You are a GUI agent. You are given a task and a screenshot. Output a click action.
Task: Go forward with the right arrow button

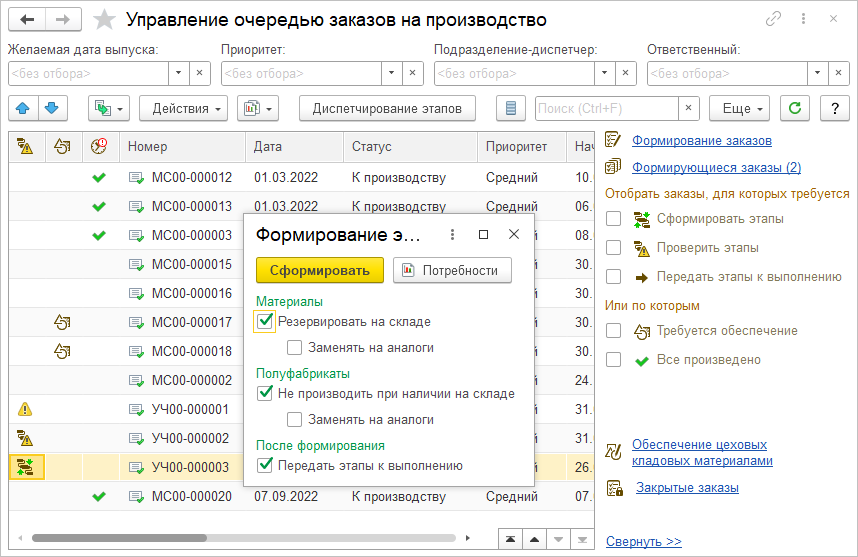click(63, 20)
